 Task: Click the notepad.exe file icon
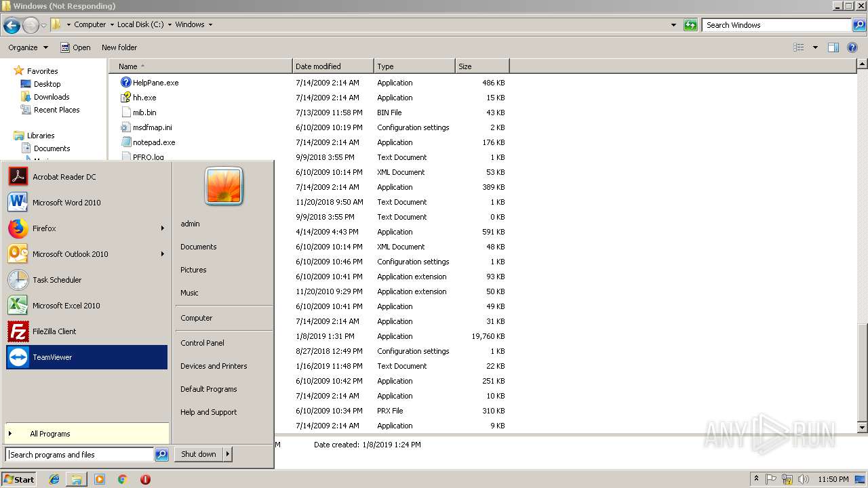coord(125,142)
